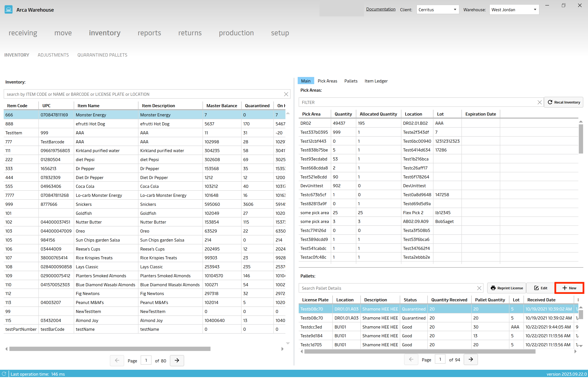Go to previous pallets page arrow

point(411,360)
